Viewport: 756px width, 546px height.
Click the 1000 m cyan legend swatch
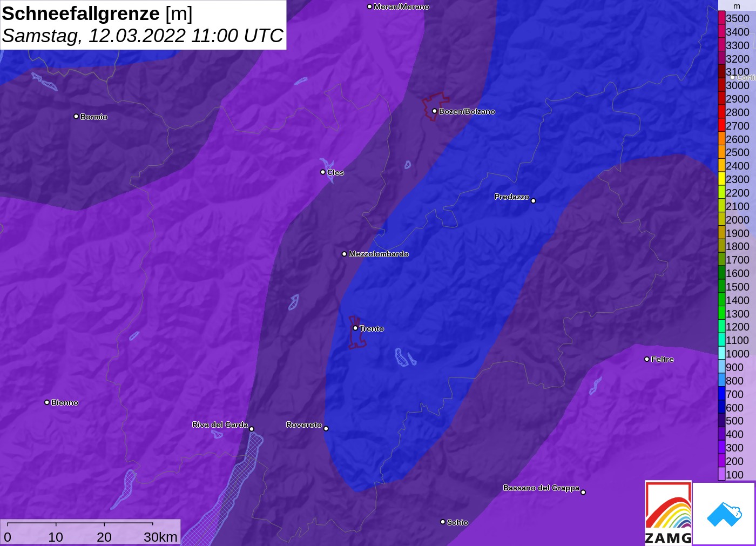click(x=721, y=353)
